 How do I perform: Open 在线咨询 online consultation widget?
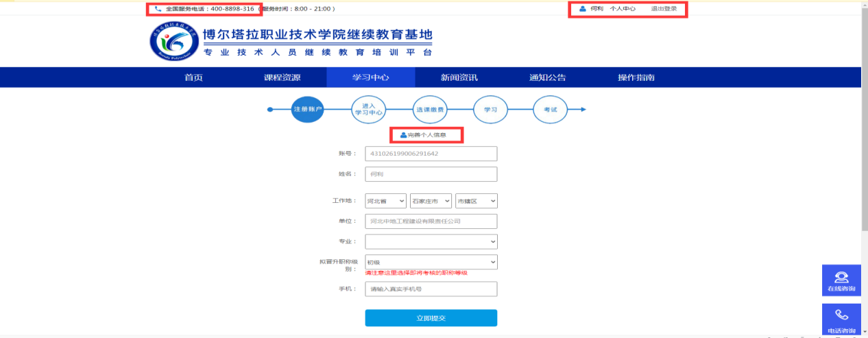(841, 281)
